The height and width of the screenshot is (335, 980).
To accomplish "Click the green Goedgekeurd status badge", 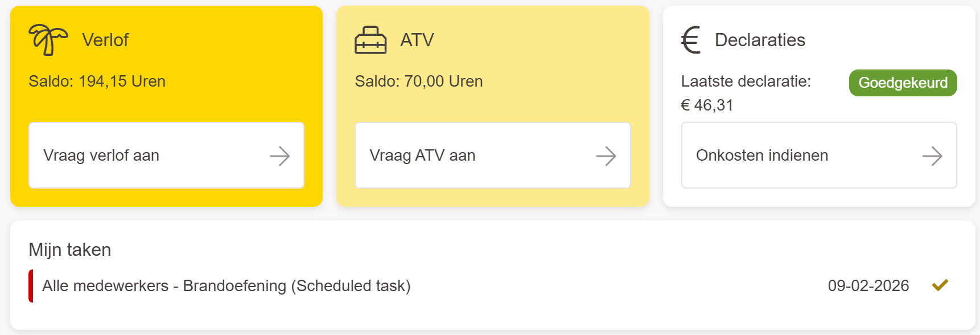I will point(903,83).
